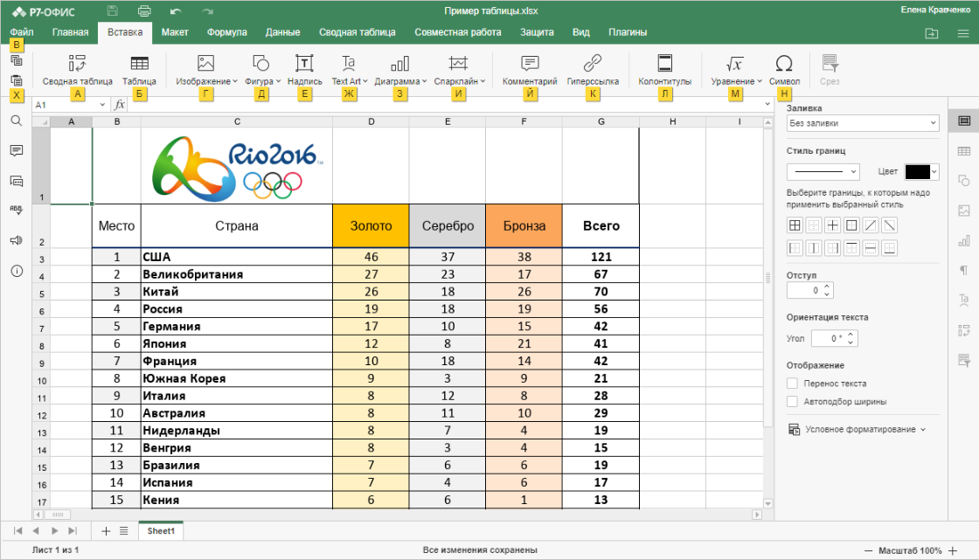Add a text box with Надпись
Screen dimensions: 979x560
[x=305, y=70]
